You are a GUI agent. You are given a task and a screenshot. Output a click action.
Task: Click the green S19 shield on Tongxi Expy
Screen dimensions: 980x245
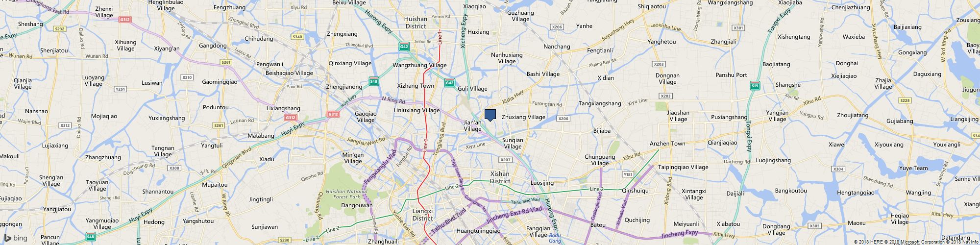[x=755, y=85]
